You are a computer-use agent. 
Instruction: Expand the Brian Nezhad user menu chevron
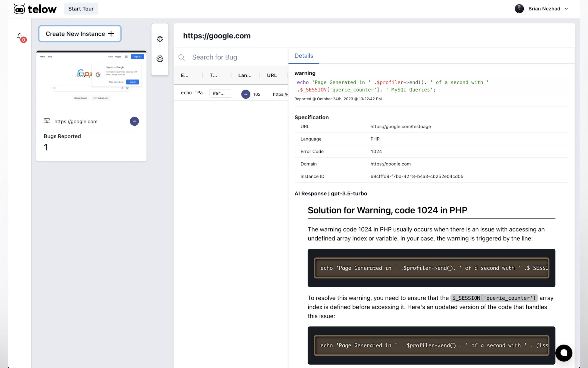pos(566,9)
